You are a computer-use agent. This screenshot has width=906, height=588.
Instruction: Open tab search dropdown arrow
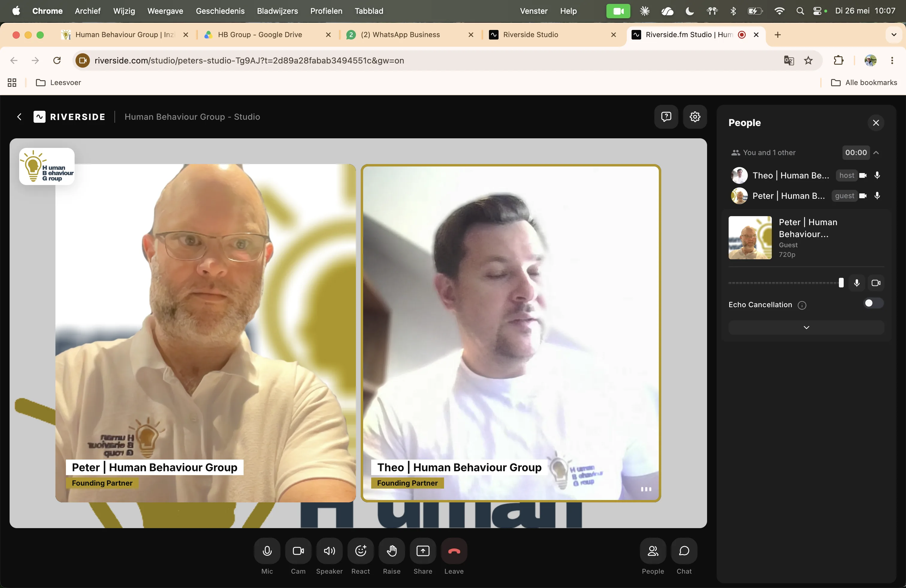click(894, 35)
